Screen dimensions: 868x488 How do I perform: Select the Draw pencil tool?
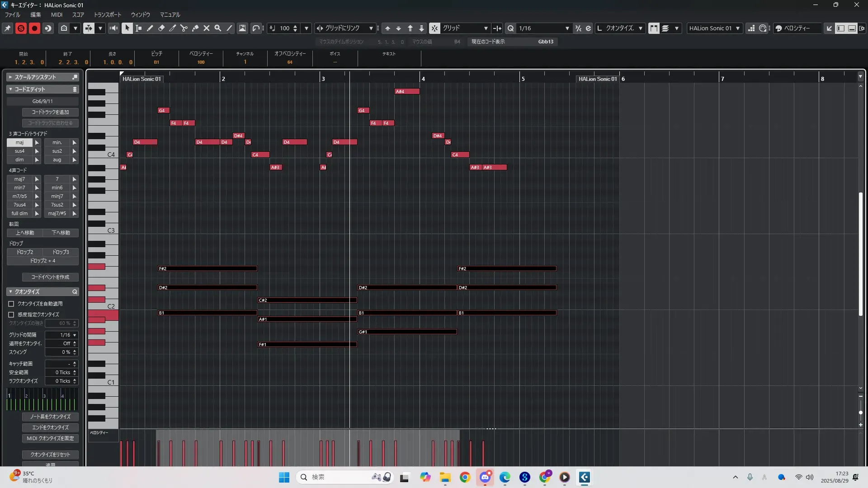[x=150, y=28]
